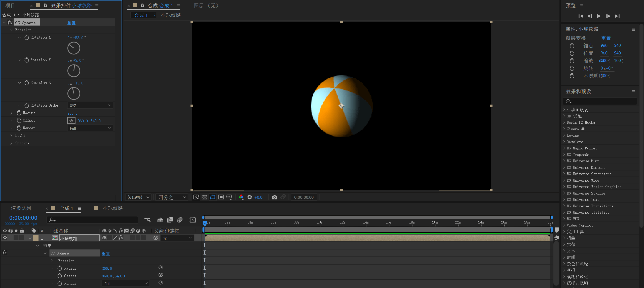
Task: Click Render expression pick whip in timeline
Action: click(x=161, y=282)
